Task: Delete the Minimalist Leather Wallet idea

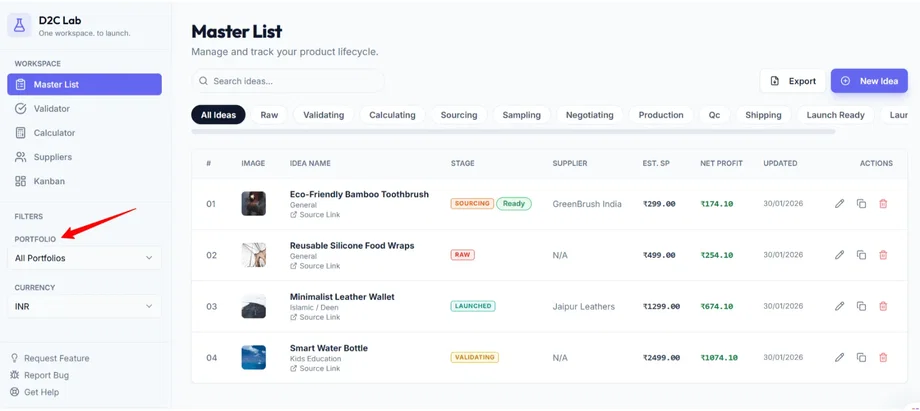Action: [x=883, y=306]
